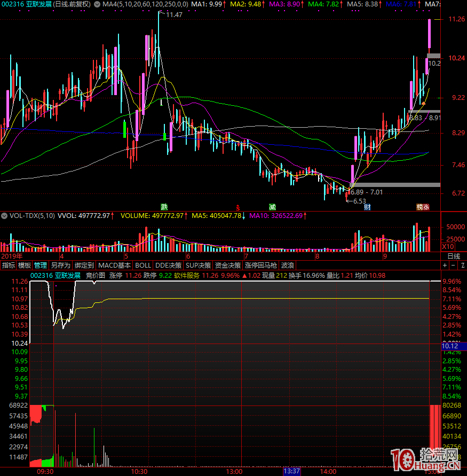467x476 pixels.
Task: Click the MA2: 9.48 value
Action: [x=248, y=4]
